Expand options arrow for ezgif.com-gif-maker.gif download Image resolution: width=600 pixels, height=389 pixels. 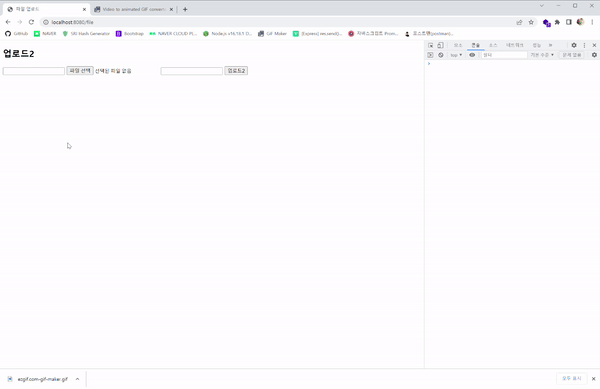click(x=77, y=379)
